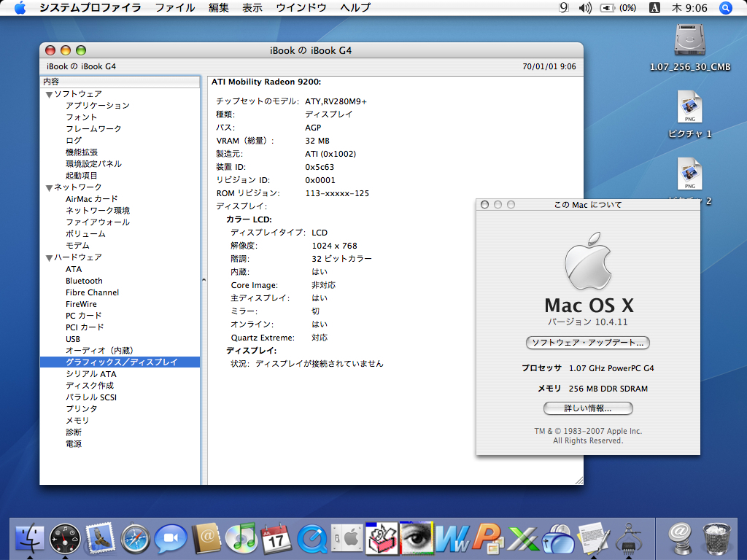Open the Finder icon in the Dock
The width and height of the screenshot is (747, 560).
(30, 540)
